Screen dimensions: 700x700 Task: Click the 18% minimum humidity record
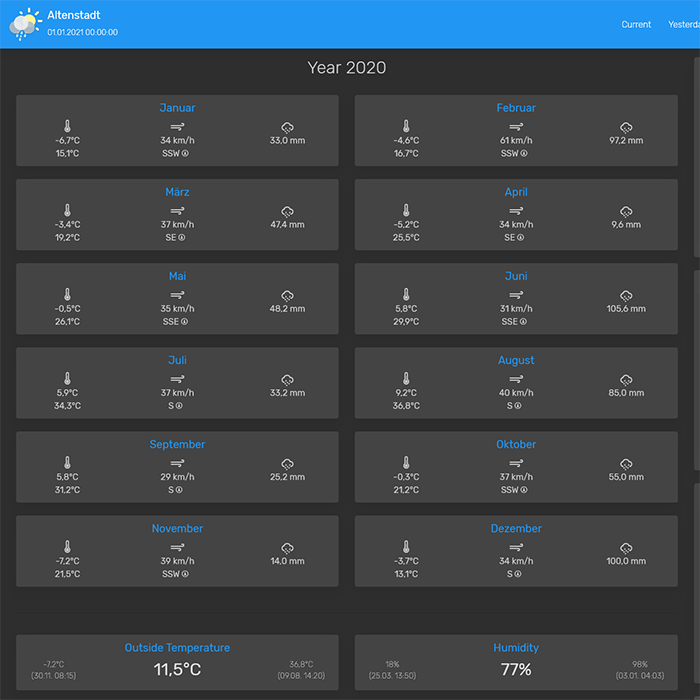(x=392, y=664)
